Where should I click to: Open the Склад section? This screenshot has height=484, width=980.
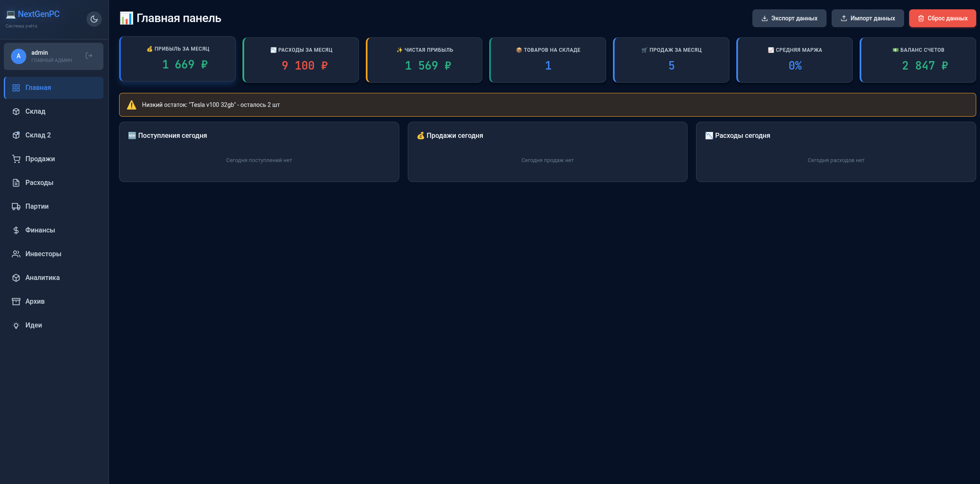coord(54,112)
